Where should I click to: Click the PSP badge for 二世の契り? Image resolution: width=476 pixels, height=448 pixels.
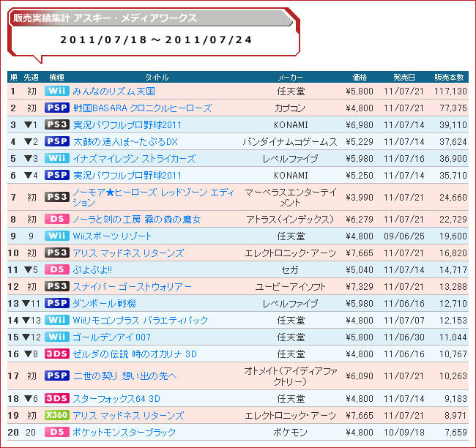(x=57, y=376)
